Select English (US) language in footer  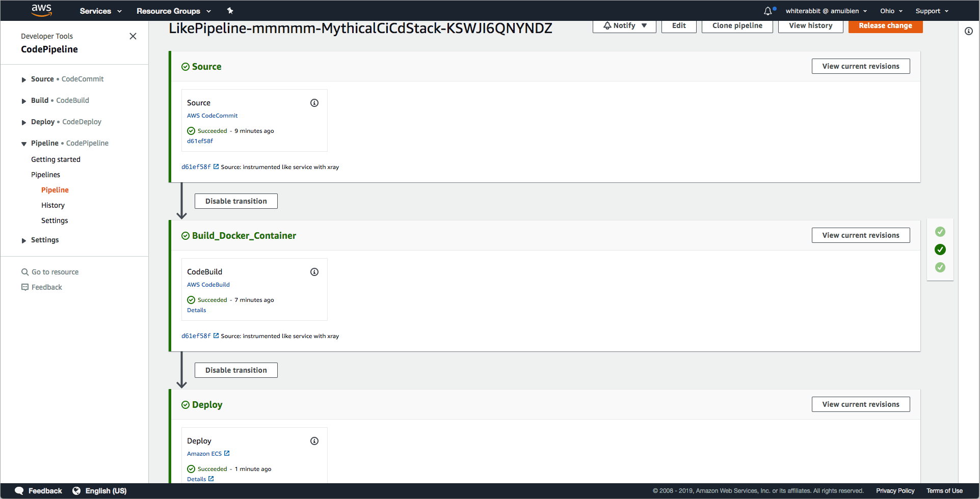point(106,491)
